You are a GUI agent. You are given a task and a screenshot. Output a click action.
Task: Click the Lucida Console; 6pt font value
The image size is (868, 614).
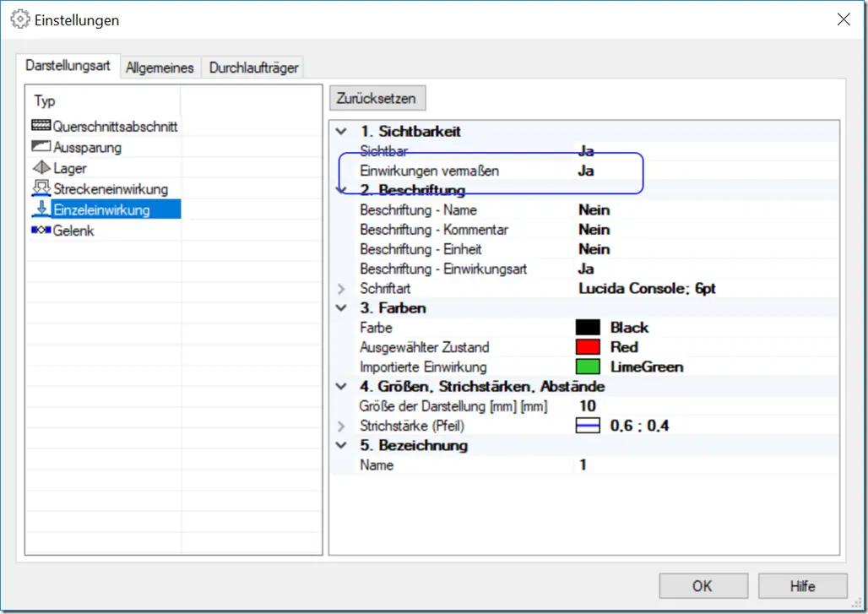point(647,289)
